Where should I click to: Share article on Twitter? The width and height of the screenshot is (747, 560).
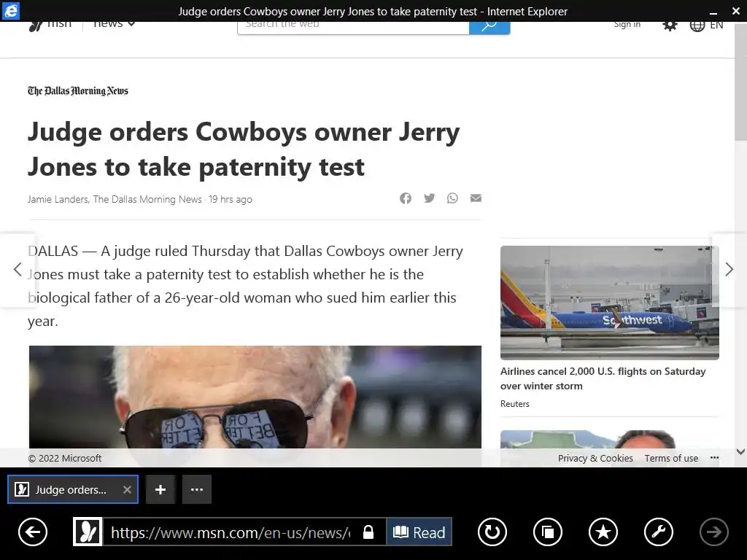tap(429, 198)
